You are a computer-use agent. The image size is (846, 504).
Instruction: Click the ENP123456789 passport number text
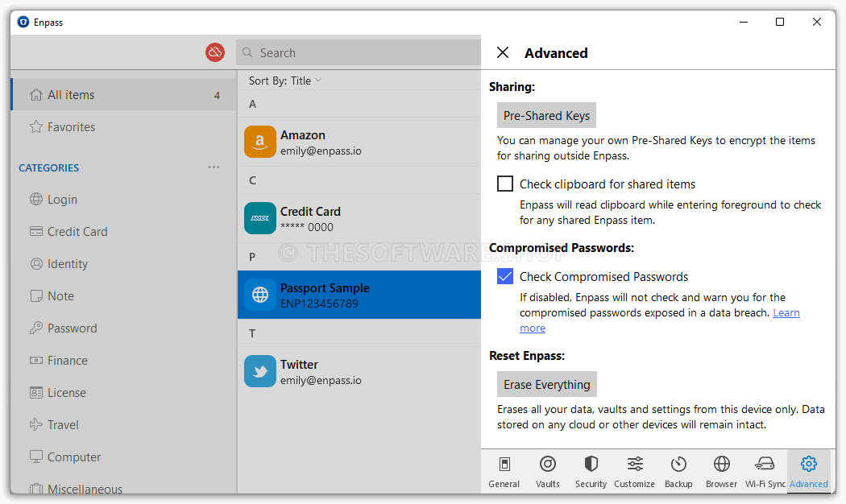point(319,304)
